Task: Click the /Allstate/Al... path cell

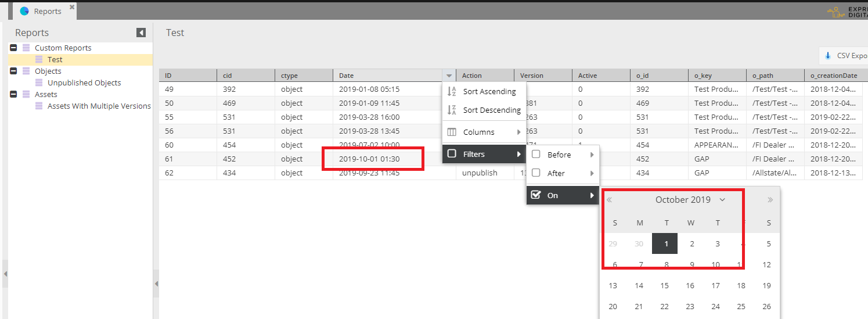Action: [x=776, y=173]
